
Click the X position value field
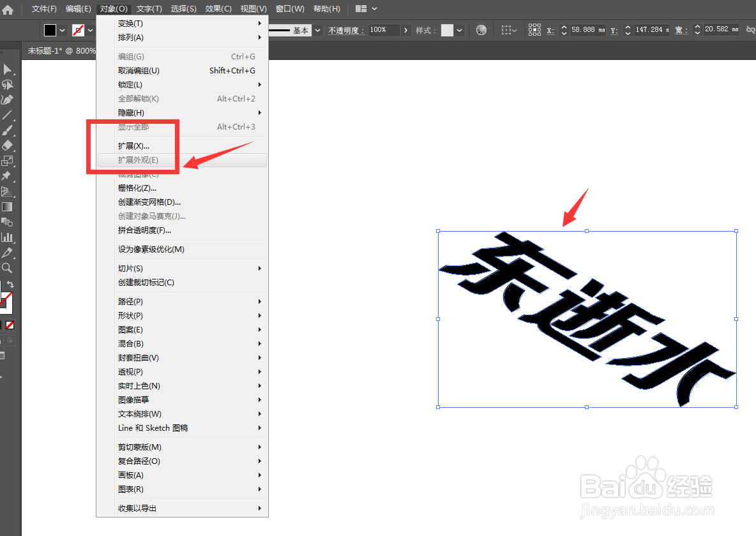pos(587,30)
